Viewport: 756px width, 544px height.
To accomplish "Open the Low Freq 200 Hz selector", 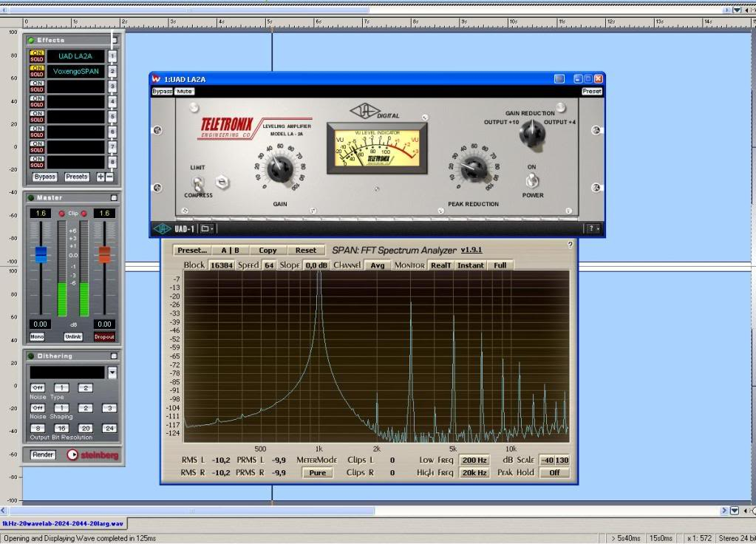I will 474,460.
